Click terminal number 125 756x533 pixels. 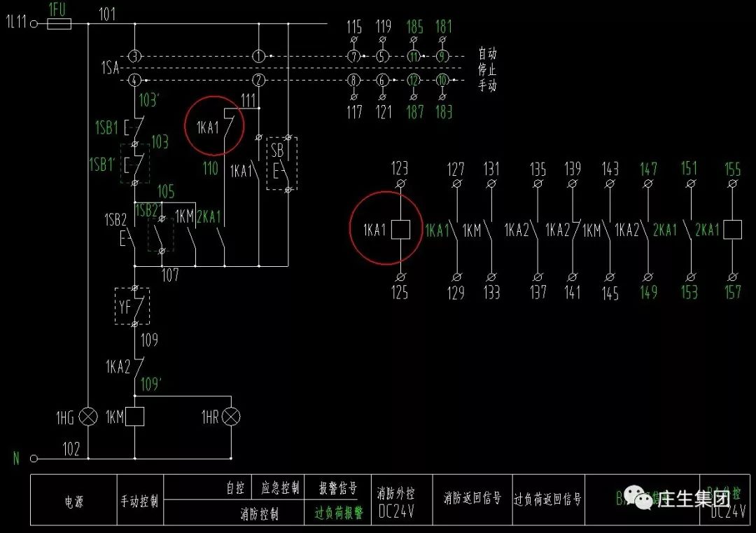(400, 292)
